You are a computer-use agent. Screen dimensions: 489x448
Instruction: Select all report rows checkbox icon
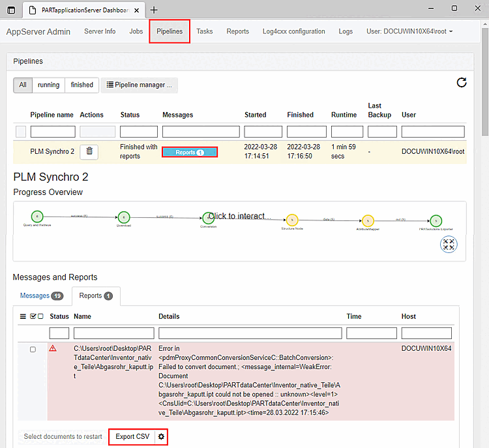click(x=33, y=316)
